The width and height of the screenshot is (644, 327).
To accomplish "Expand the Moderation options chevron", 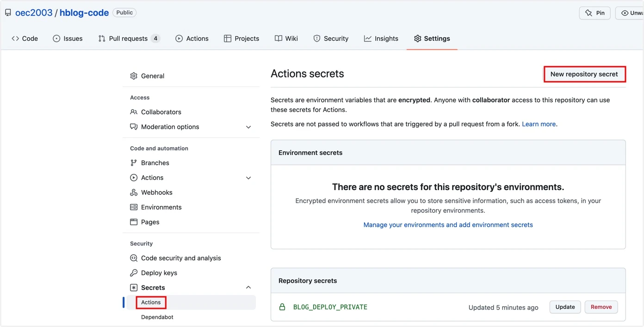I will (248, 127).
